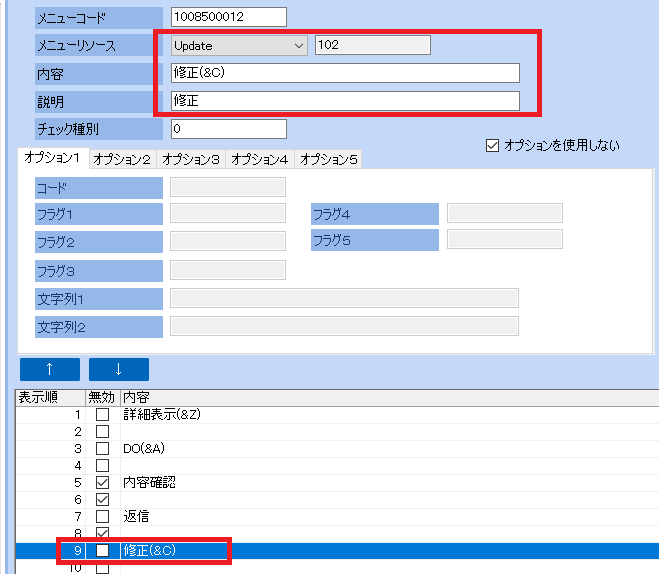659x574 pixels.
Task: Toggle 無効 checkbox in row 4
Action: (103, 466)
